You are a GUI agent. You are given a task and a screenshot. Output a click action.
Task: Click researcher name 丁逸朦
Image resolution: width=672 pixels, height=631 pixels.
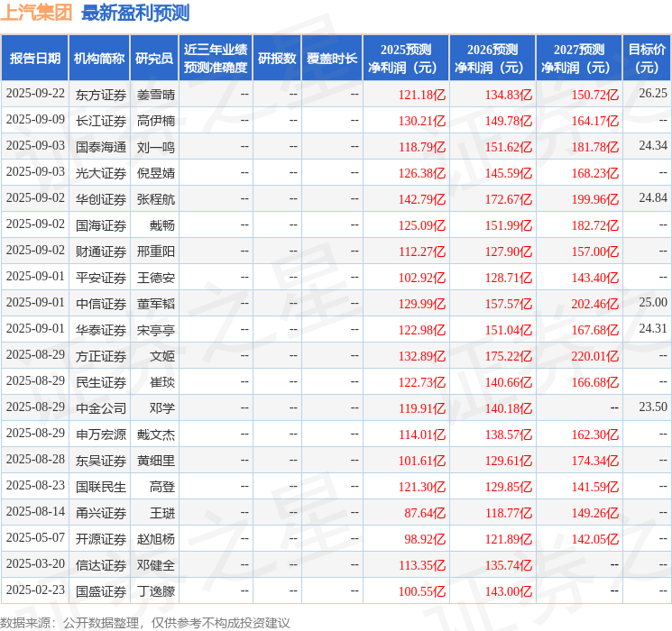click(x=155, y=591)
